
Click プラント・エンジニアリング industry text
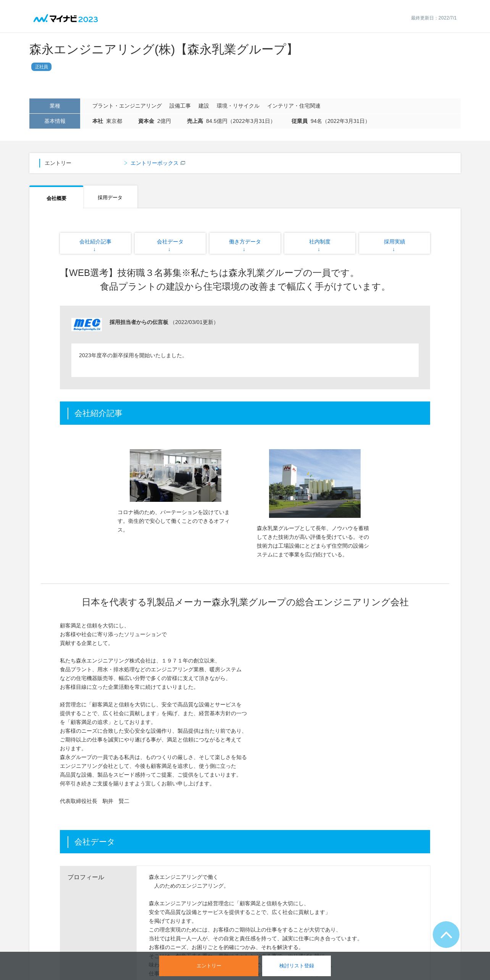127,106
